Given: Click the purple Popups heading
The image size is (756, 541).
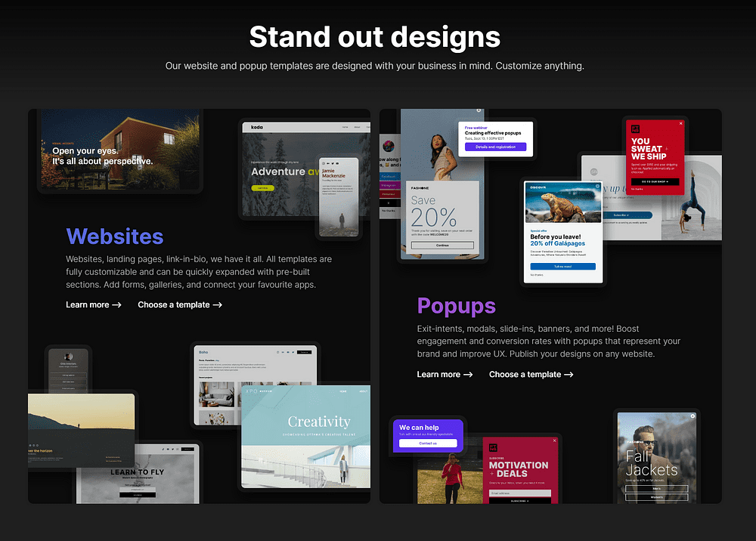Looking at the screenshot, I should (457, 306).
